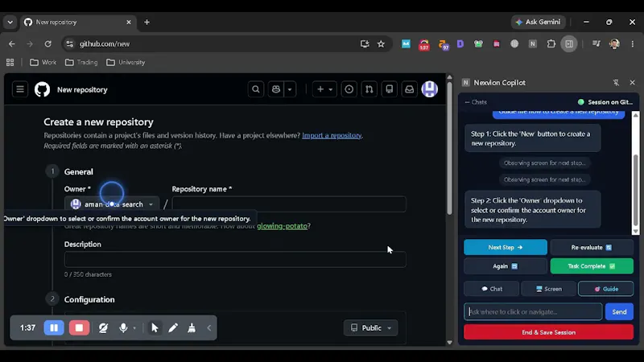The image size is (644, 362).
Task: Open the University bookmarks folder
Action: pos(126,63)
